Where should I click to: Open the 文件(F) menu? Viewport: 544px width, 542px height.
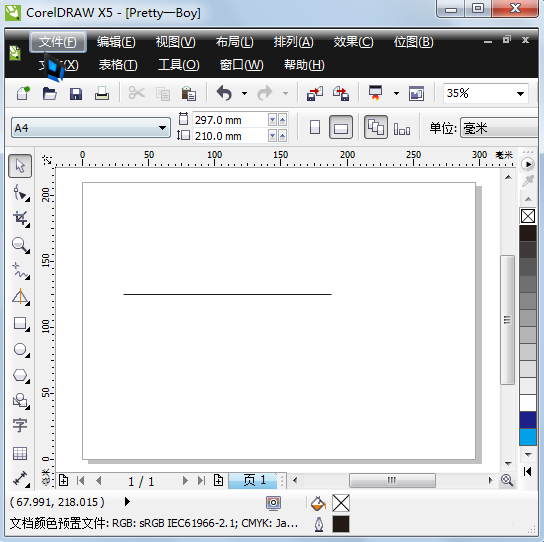click(58, 42)
